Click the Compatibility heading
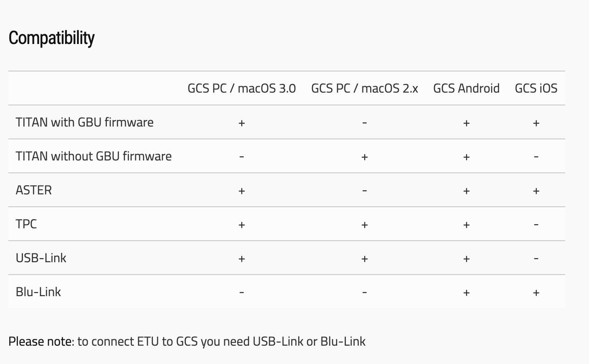The width and height of the screenshot is (589, 364). tap(51, 38)
